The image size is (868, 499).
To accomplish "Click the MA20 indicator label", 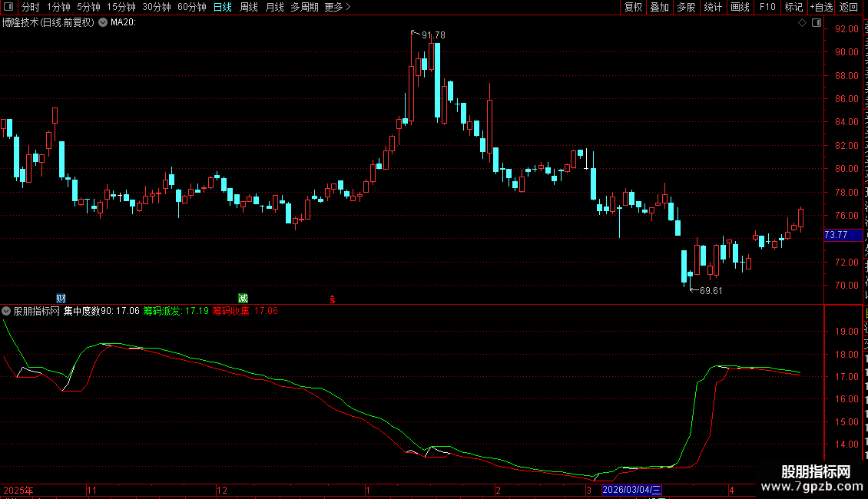I will tap(123, 22).
